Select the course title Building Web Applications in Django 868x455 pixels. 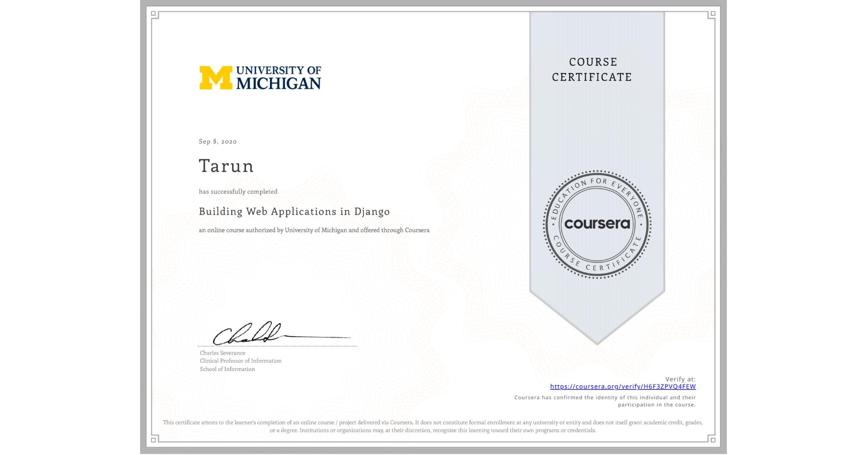294,211
